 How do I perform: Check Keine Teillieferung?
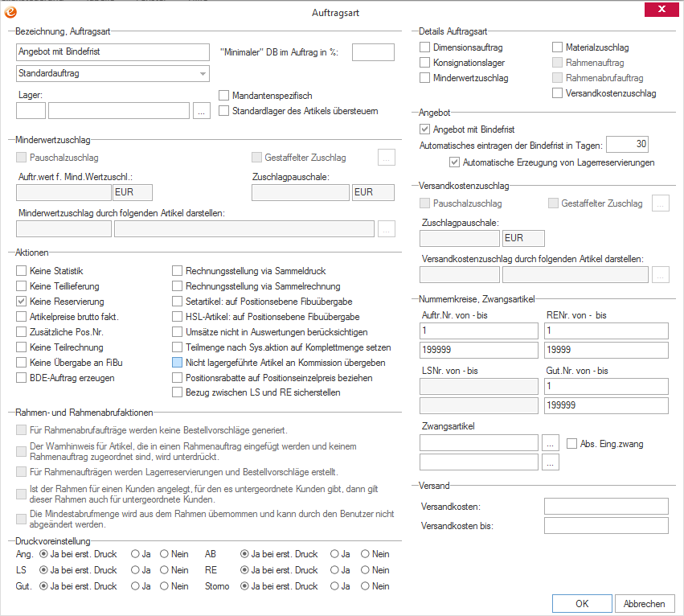point(22,286)
